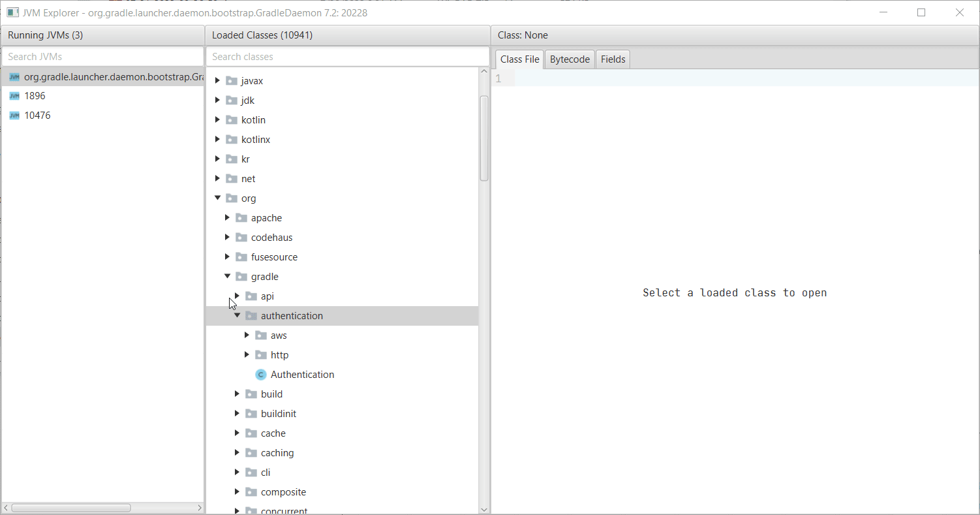Click the class tree vertical scrollbar thumb

(x=484, y=138)
